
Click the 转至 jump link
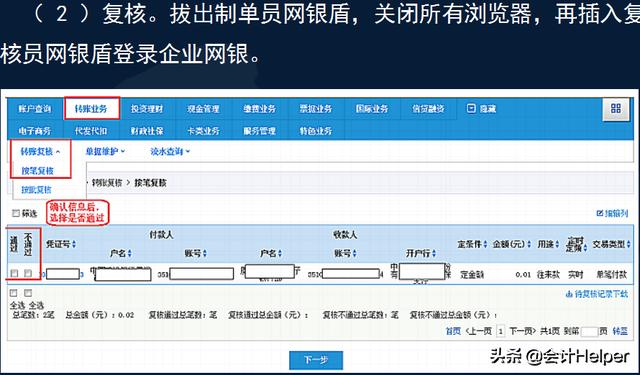[620, 331]
